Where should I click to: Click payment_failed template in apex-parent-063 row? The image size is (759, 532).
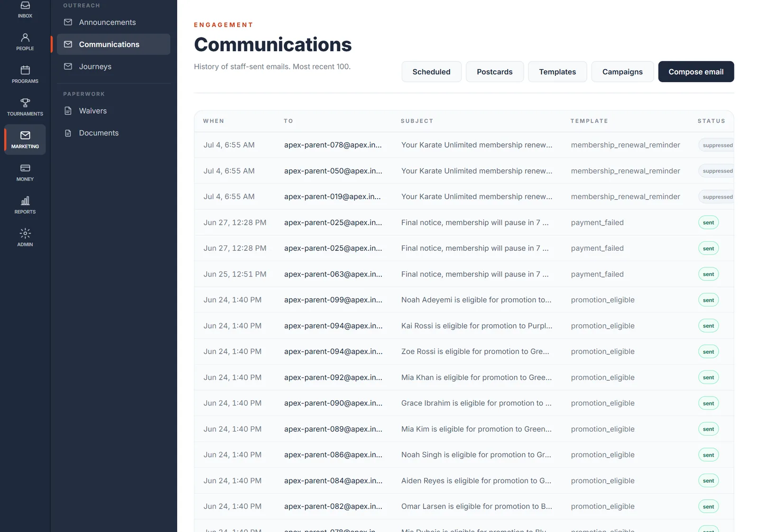597,274
